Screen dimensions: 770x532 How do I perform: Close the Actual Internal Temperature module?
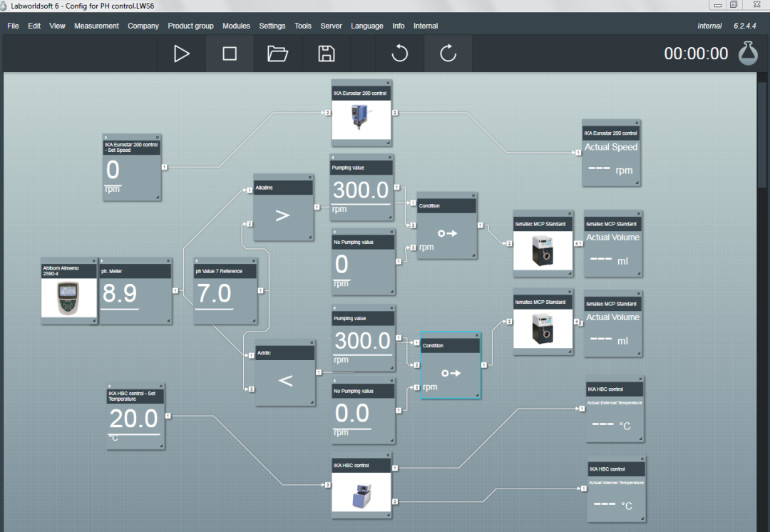[642, 459]
